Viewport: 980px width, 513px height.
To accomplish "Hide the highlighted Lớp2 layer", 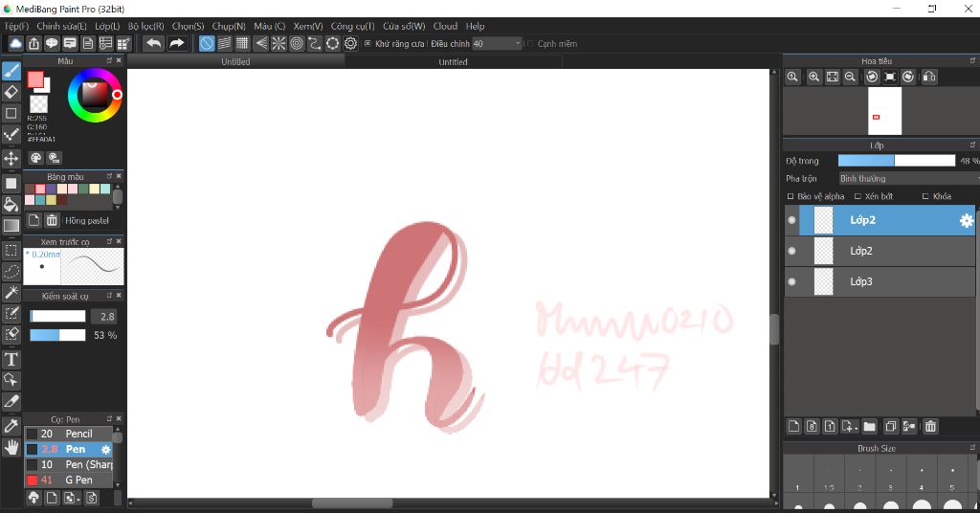I will (x=791, y=220).
